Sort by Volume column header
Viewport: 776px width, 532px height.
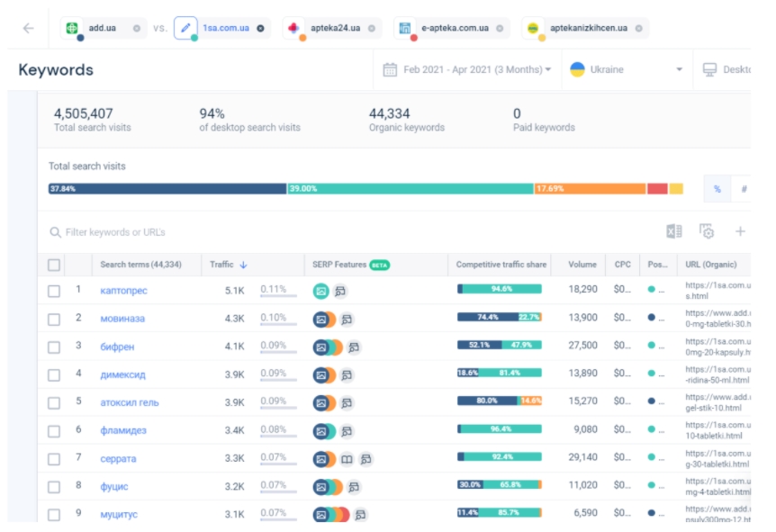pos(582,265)
